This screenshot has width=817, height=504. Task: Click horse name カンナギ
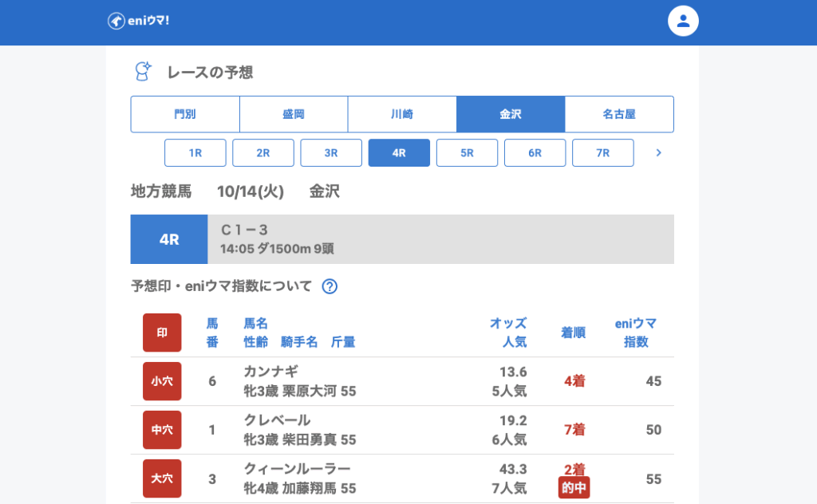270,372
